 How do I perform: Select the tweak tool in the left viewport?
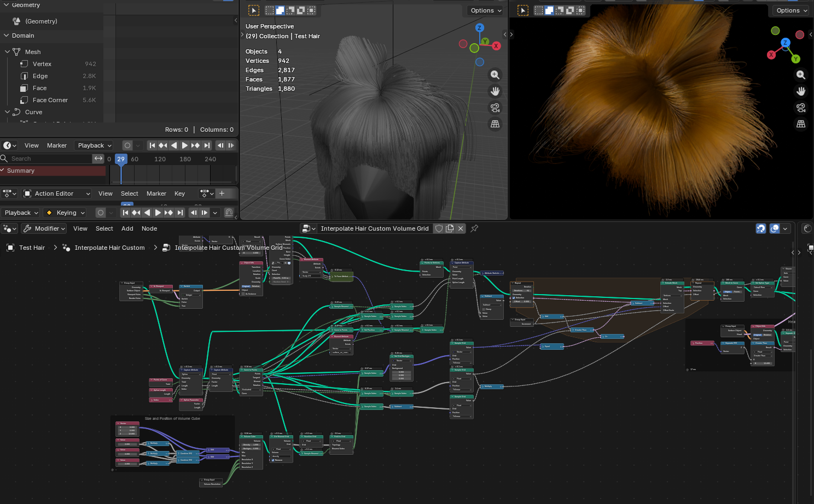(x=254, y=10)
